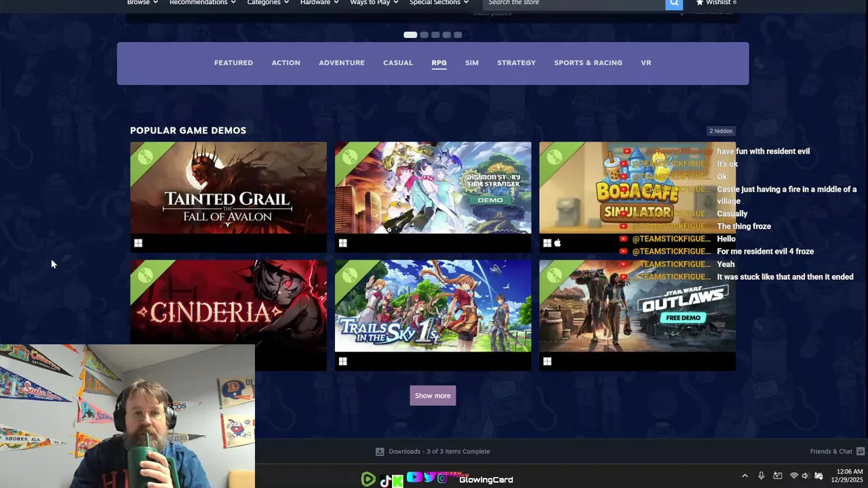
Task: Open the Categories dropdown
Action: (x=268, y=3)
